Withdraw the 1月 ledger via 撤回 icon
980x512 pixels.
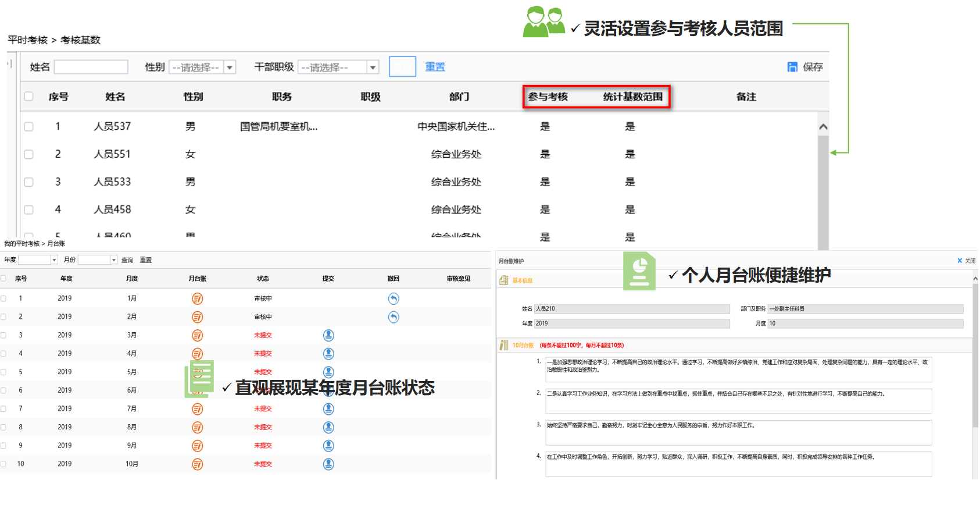394,298
